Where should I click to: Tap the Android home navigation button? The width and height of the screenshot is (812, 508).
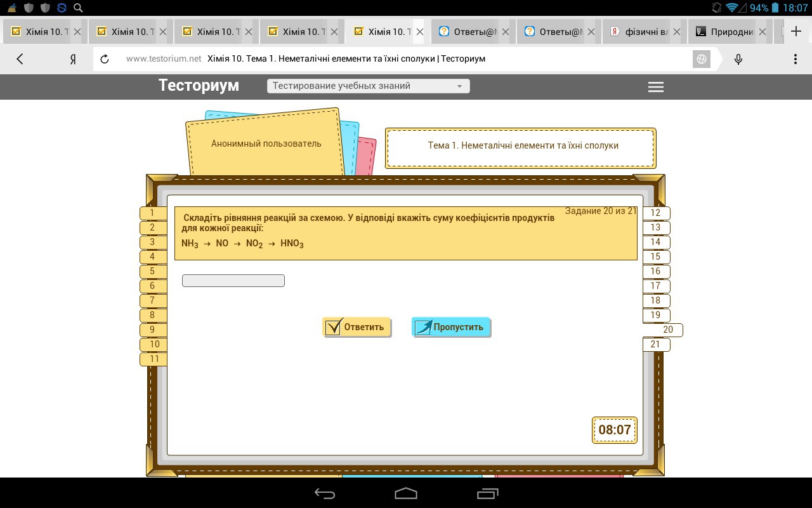point(406,493)
